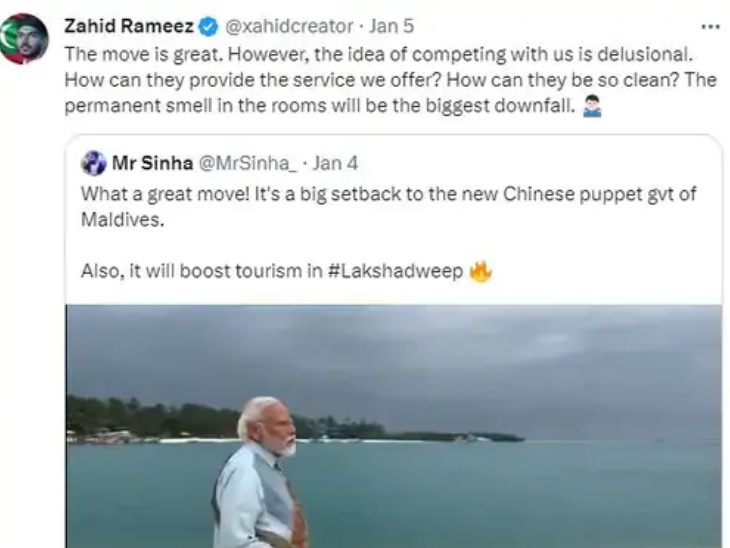Click the fire emoji in quoted tweet

click(480, 271)
